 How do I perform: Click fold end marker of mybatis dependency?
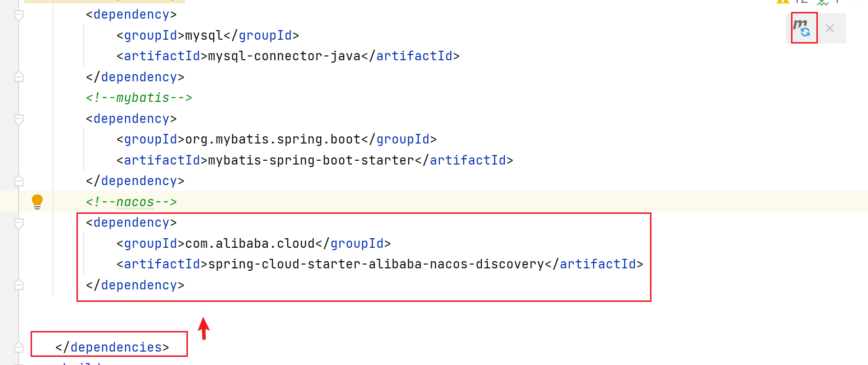tap(19, 181)
